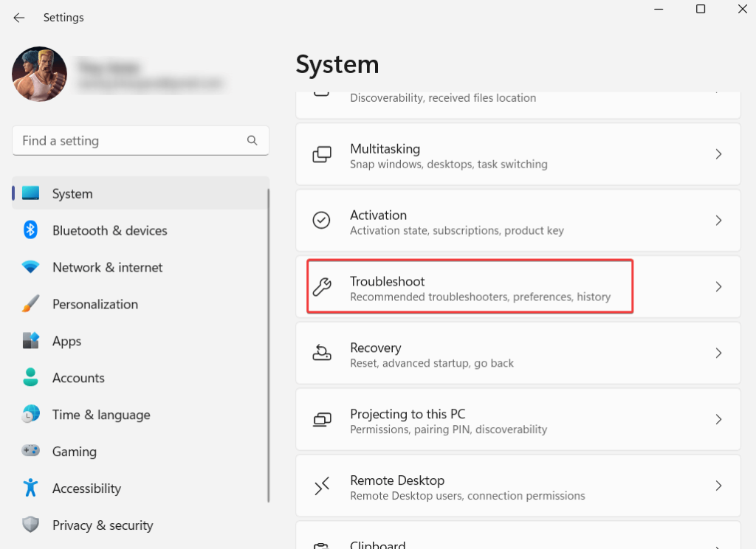The height and width of the screenshot is (549, 756).
Task: Select Apps in the sidebar
Action: [x=66, y=341]
